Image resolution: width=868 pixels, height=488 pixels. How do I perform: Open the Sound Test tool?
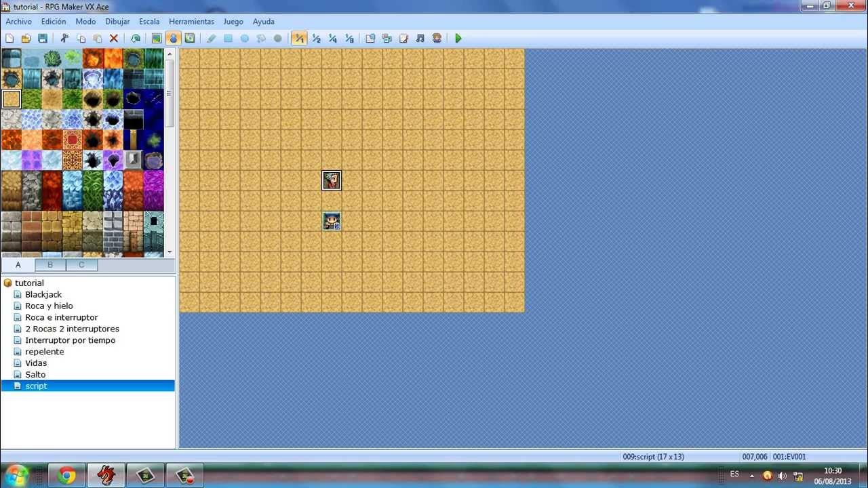point(418,39)
